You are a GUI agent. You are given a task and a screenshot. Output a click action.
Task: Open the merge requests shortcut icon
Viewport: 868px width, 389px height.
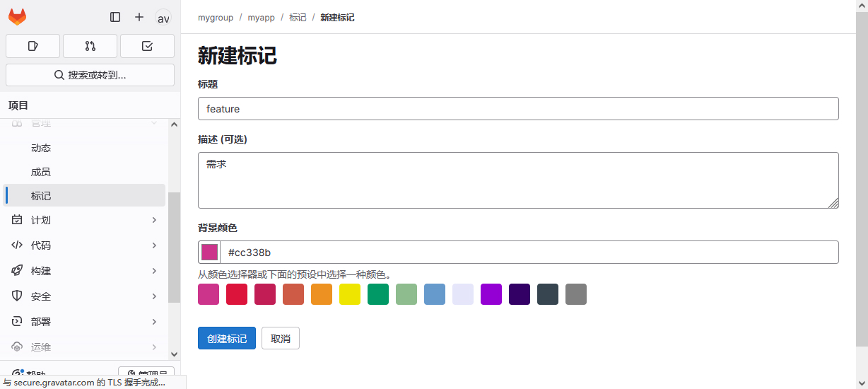pyautogui.click(x=90, y=46)
